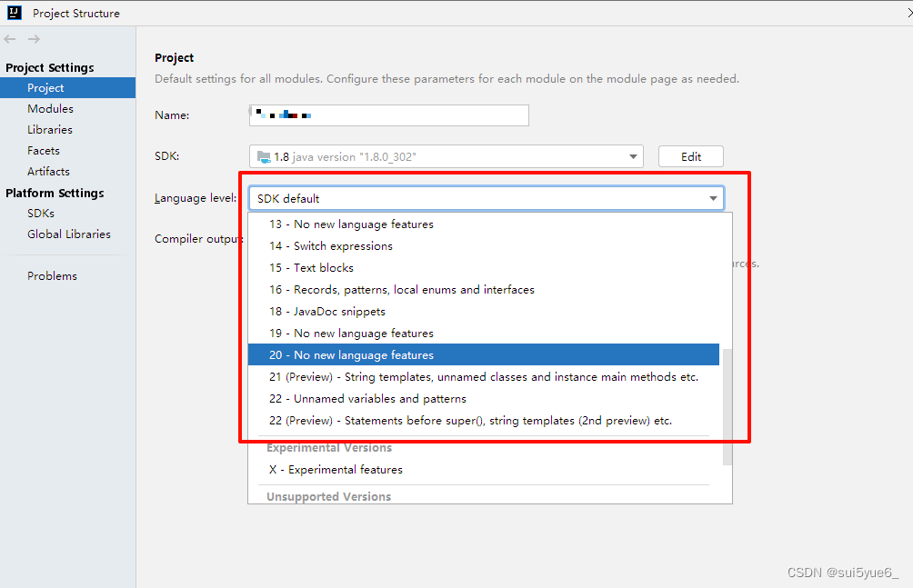Viewport: 913px width, 588px height.
Task: Click inside the project Name field
Action: click(388, 115)
